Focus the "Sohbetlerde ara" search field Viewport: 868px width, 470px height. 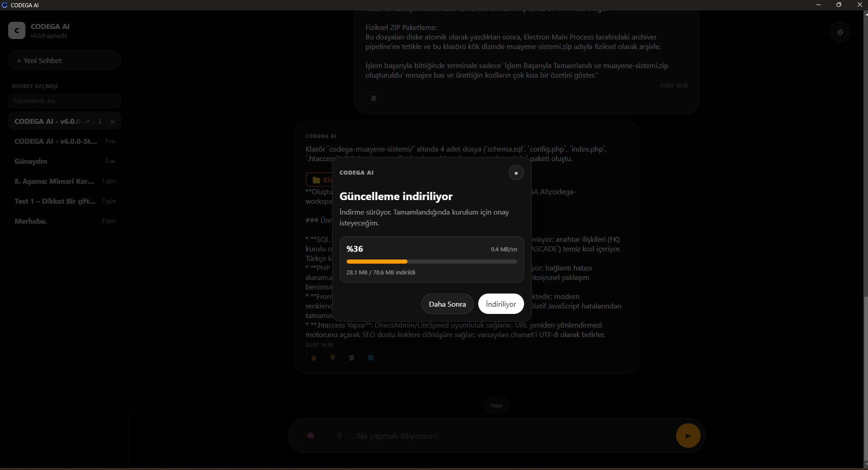coord(64,101)
